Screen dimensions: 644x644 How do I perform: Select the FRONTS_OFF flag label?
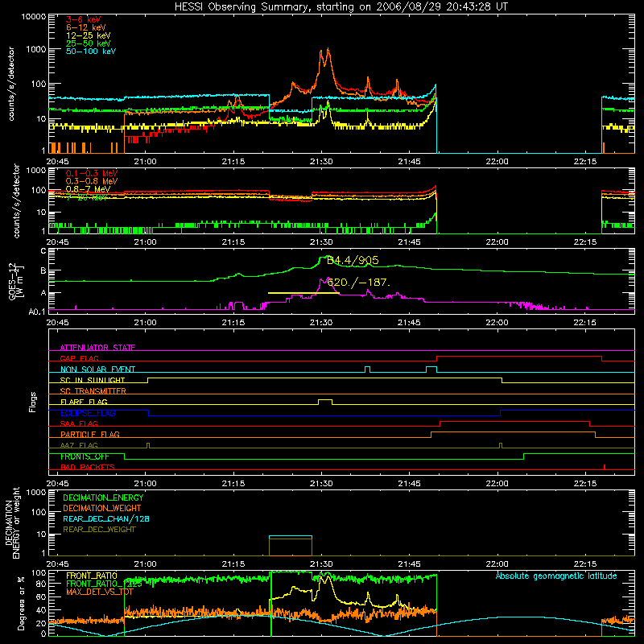coord(85,456)
